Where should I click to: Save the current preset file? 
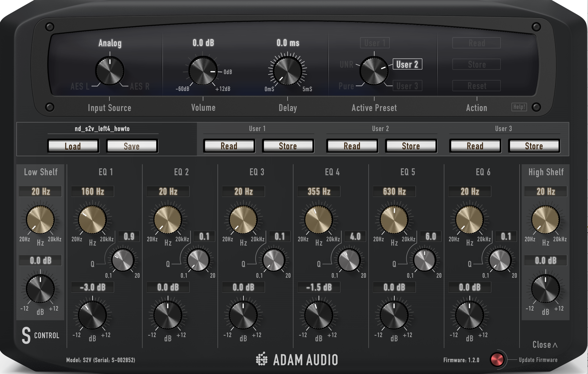pyautogui.click(x=132, y=146)
